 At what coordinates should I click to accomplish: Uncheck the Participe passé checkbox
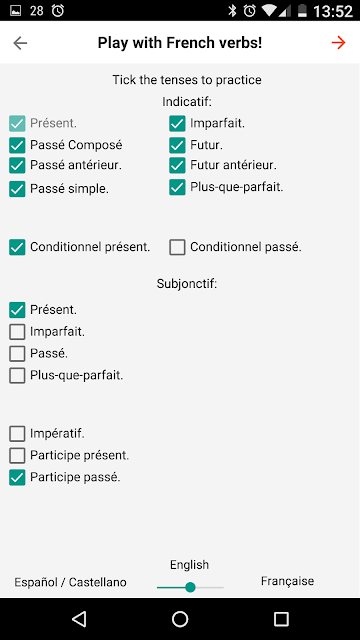[17, 477]
